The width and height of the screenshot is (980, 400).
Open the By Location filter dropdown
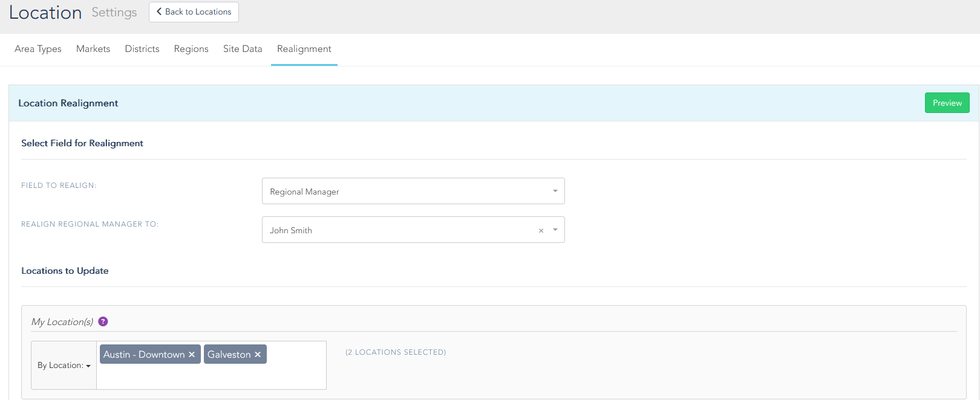[x=64, y=366]
